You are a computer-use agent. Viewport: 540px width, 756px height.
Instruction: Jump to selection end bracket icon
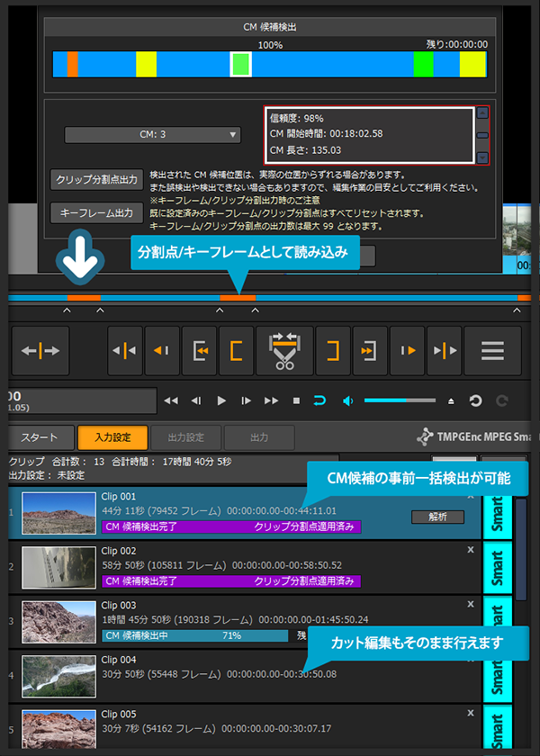[370, 350]
